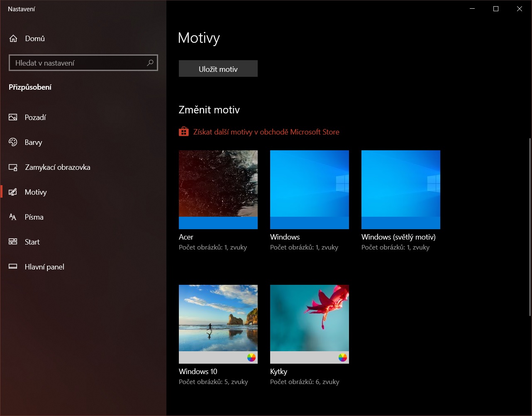Open Získat další motivy v obchodě Microsoft Store link
The height and width of the screenshot is (416, 532).
tap(266, 132)
